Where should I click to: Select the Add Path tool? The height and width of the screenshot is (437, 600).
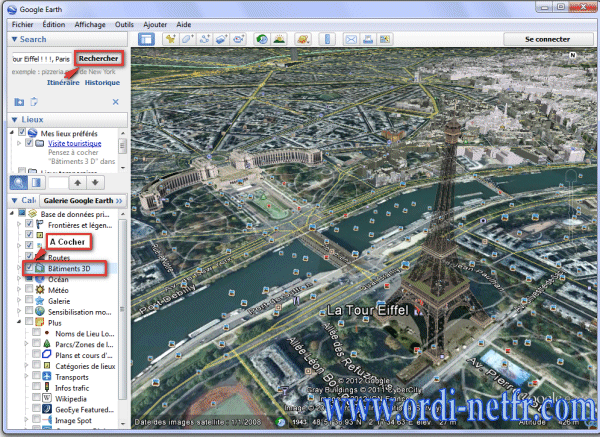205,39
